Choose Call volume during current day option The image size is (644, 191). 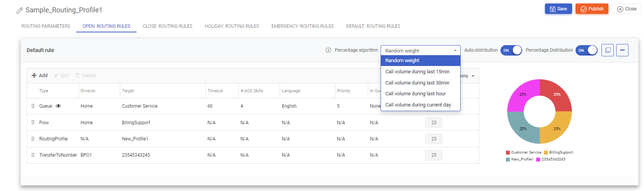tap(418, 105)
